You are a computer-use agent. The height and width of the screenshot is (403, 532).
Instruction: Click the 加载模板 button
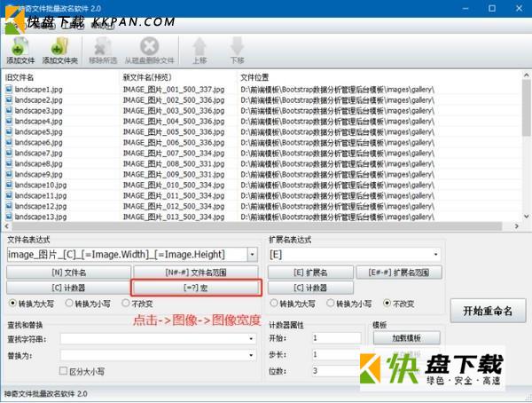point(406,338)
